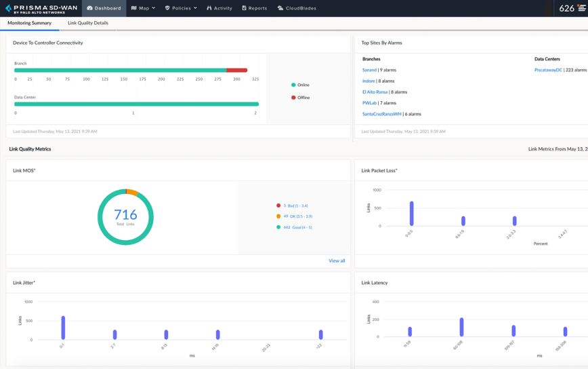Screen dimensions: 588x369
Task: Click the CloudBlades cloud icon
Action: 280,8
